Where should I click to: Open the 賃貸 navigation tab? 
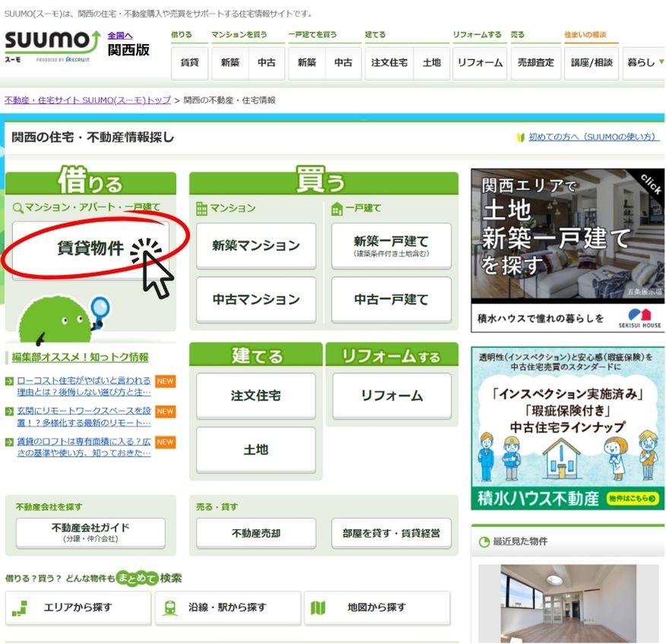pos(190,62)
